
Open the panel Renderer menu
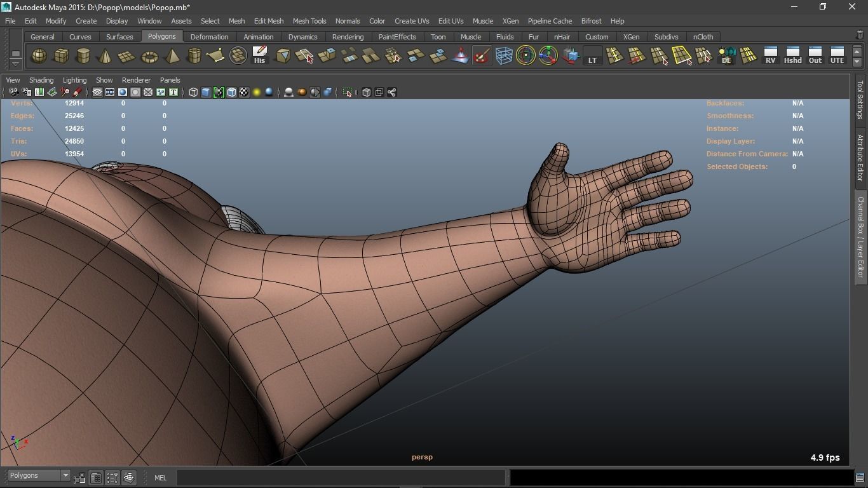click(x=136, y=80)
